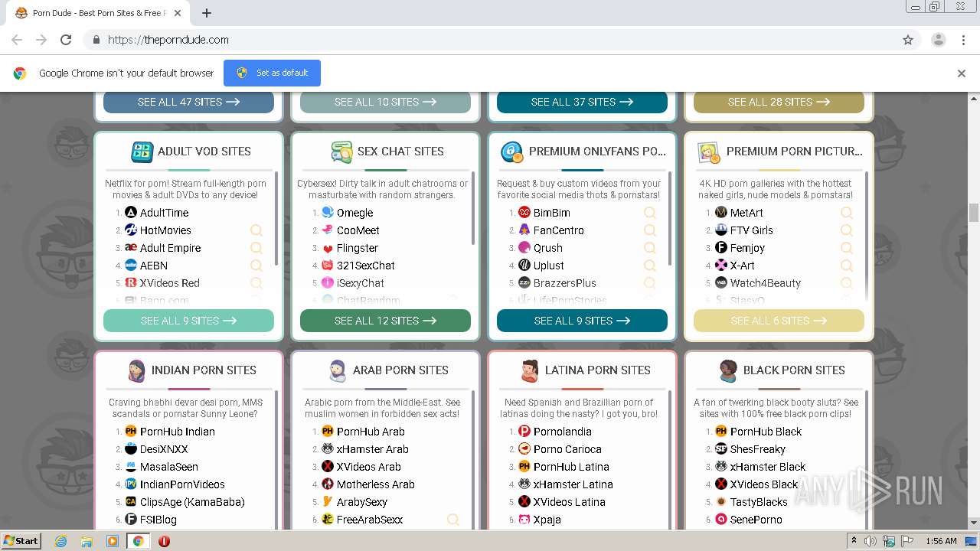Open the CooMeet link
Viewport: 980px width, 551px height.
point(358,230)
